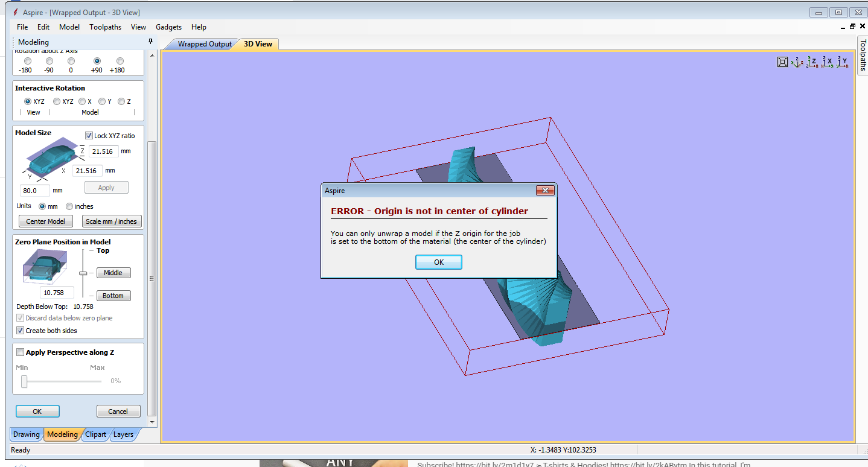Screen dimensions: 868x467
Task: Open the Edit menu
Action: click(x=43, y=27)
